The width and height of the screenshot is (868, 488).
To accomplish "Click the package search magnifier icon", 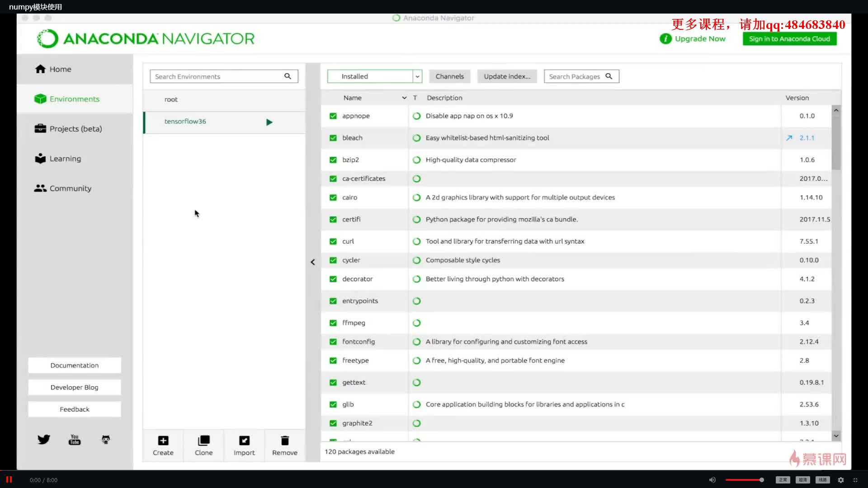I will (609, 76).
